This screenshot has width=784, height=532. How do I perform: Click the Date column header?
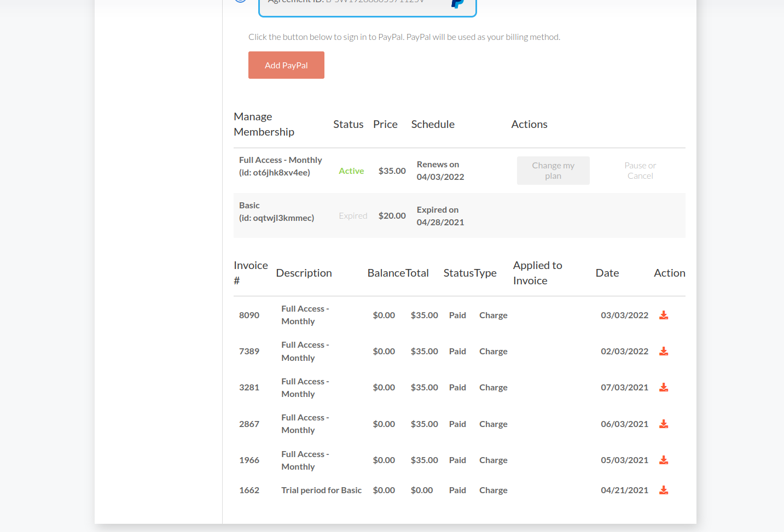click(x=607, y=273)
